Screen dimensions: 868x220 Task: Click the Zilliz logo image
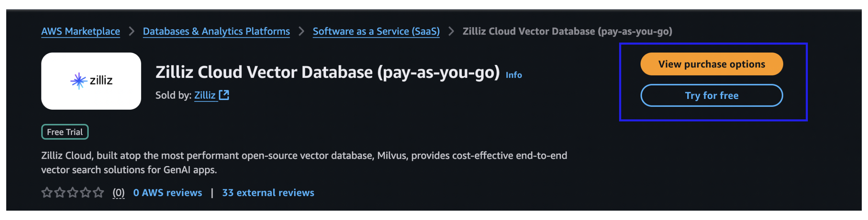(x=91, y=81)
